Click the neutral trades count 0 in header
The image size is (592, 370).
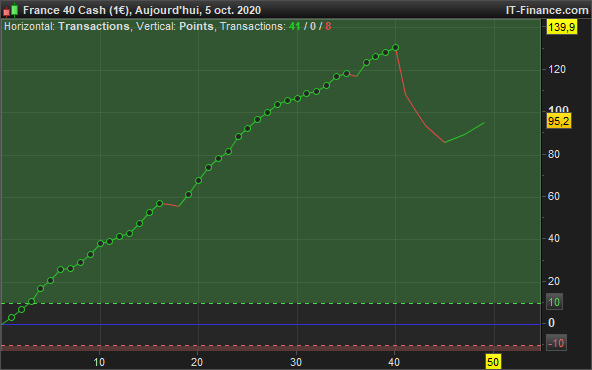[313, 26]
